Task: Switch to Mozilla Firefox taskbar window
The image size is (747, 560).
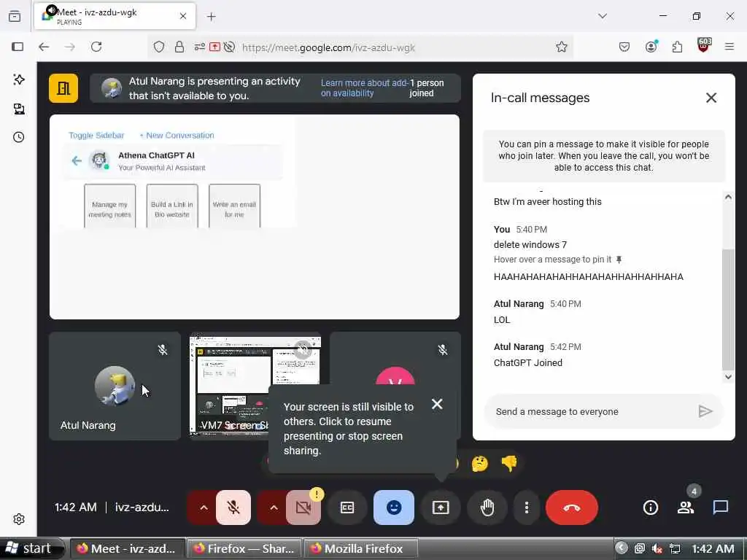Action: coord(361,548)
